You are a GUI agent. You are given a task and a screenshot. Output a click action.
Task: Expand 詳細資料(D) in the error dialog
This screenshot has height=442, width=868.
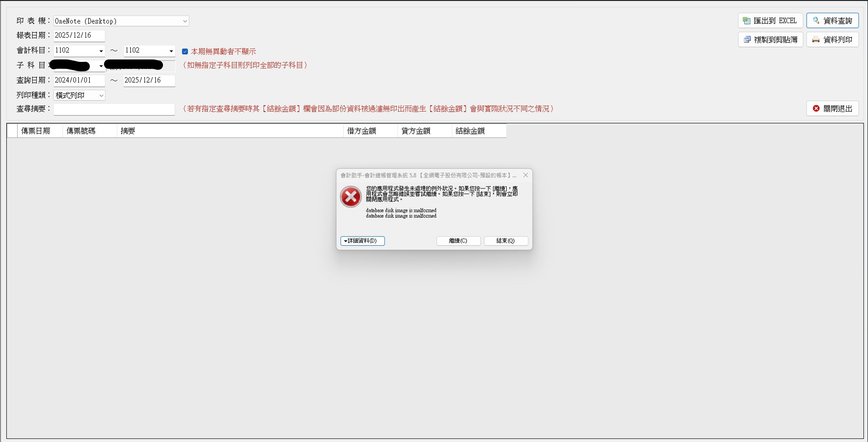[362, 241]
